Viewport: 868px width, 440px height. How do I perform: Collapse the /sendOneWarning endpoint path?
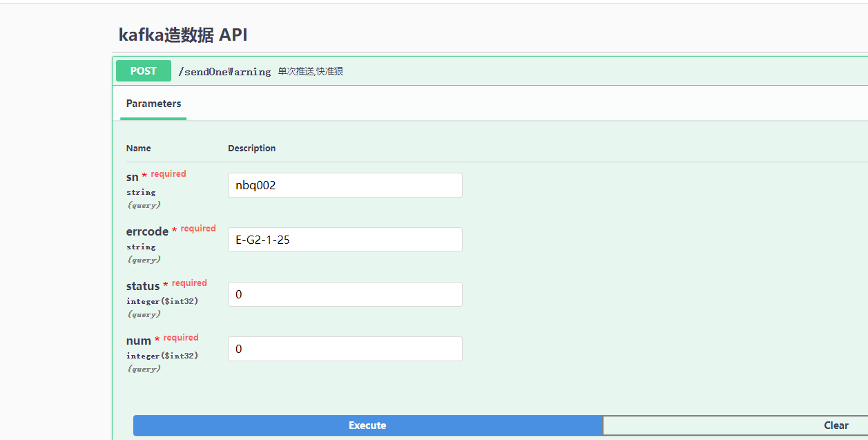click(x=224, y=71)
